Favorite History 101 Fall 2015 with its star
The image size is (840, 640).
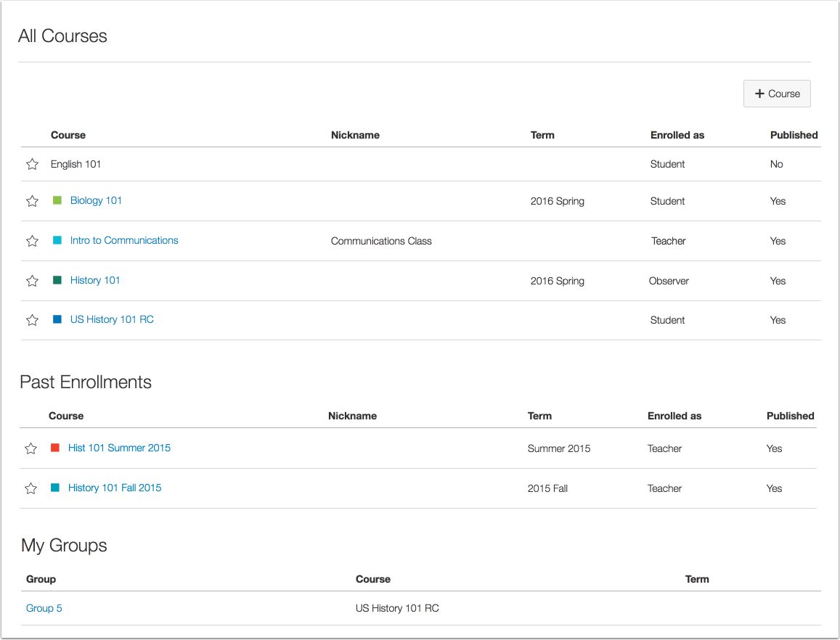tap(30, 488)
